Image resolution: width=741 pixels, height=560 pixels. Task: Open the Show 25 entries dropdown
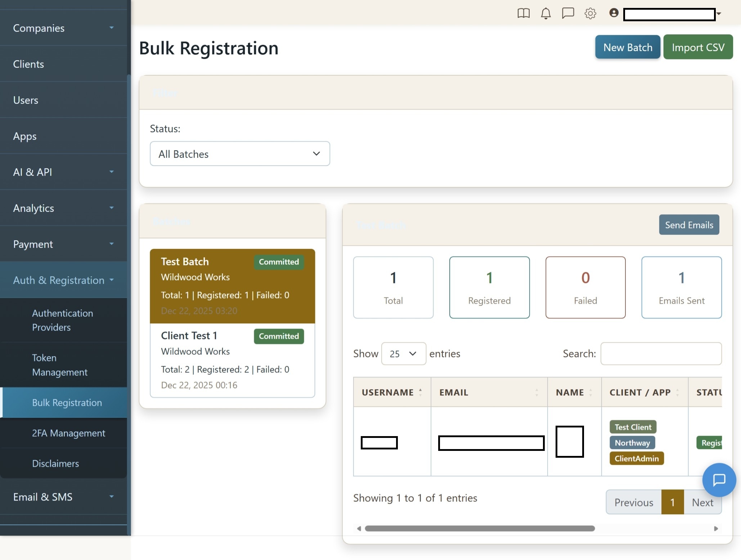[x=403, y=354]
